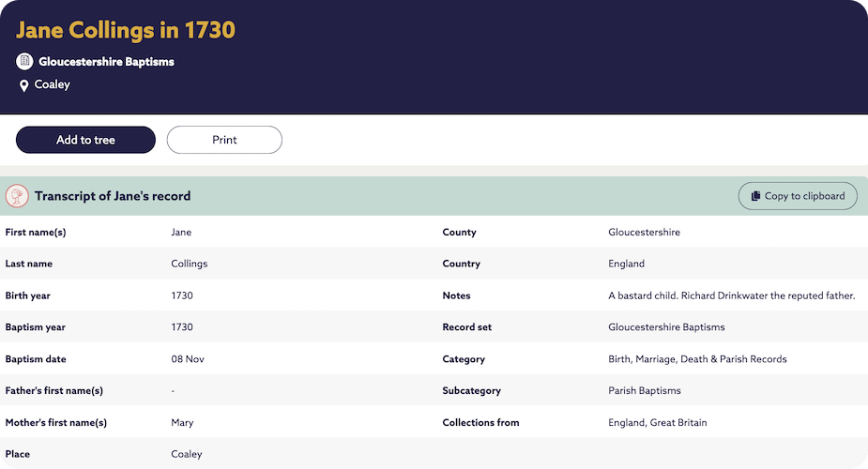The image size is (868, 469).
Task: Click the record set document icon
Action: (x=24, y=62)
